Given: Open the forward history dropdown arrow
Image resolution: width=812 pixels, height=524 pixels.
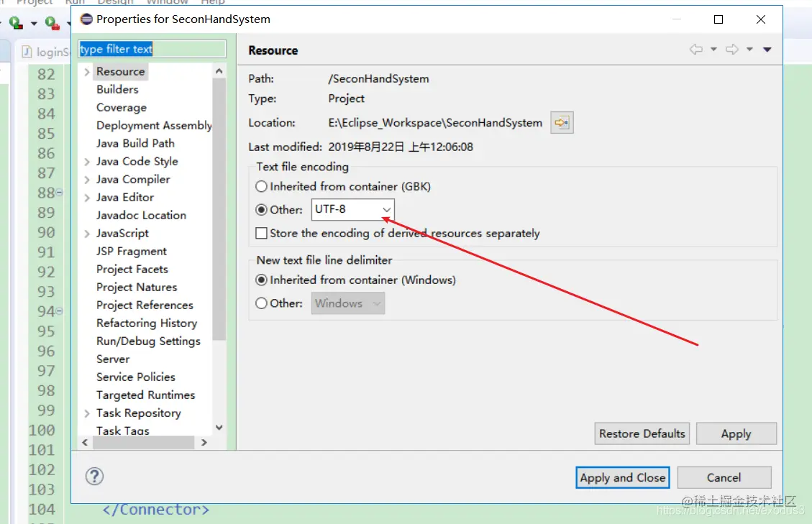Looking at the screenshot, I should pos(749,49).
